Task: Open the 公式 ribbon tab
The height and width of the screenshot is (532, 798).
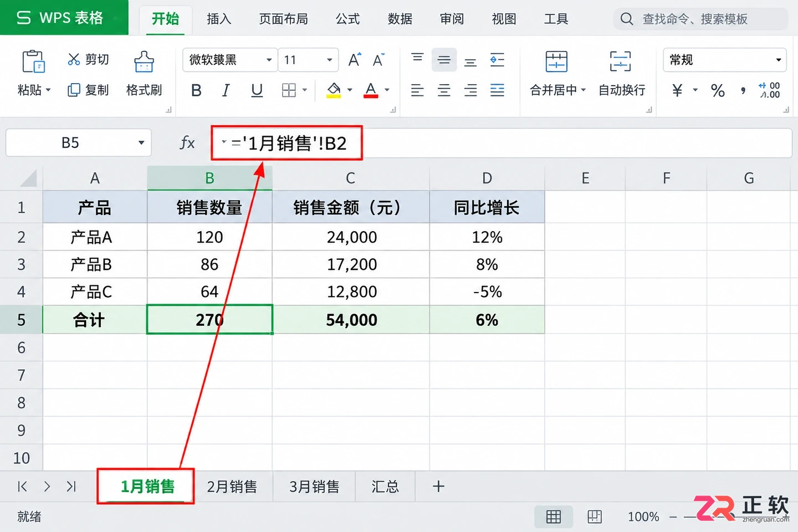Action: pyautogui.click(x=347, y=19)
